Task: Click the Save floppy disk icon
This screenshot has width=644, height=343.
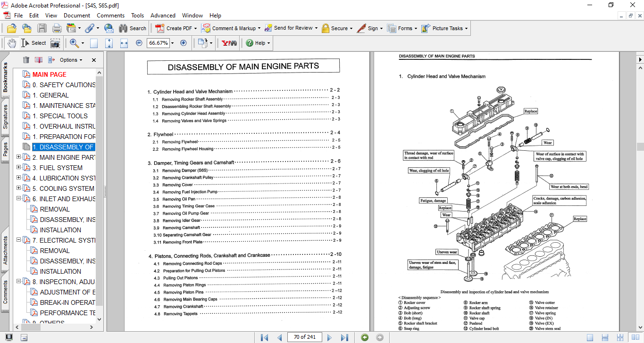Action: coord(42,28)
